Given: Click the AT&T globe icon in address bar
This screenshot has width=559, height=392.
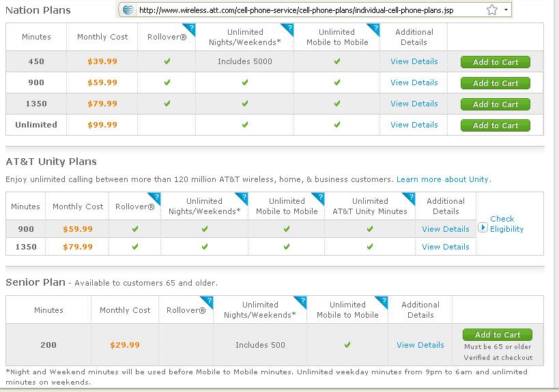Looking at the screenshot, I should (128, 10).
